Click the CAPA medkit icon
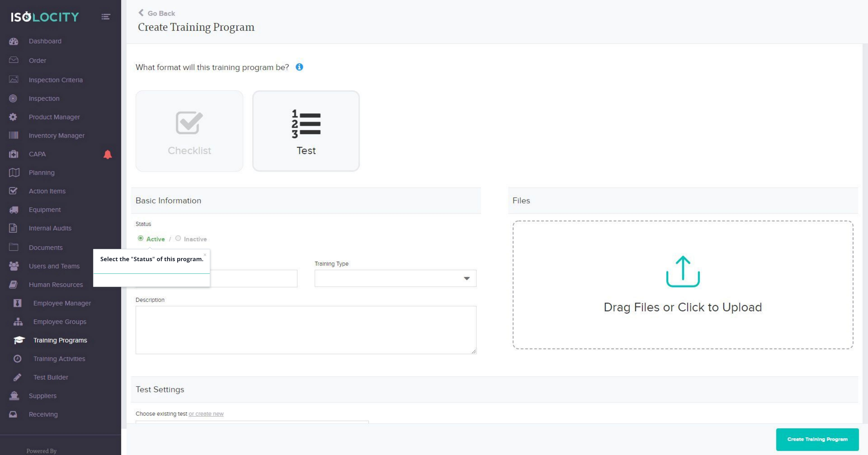 14,154
